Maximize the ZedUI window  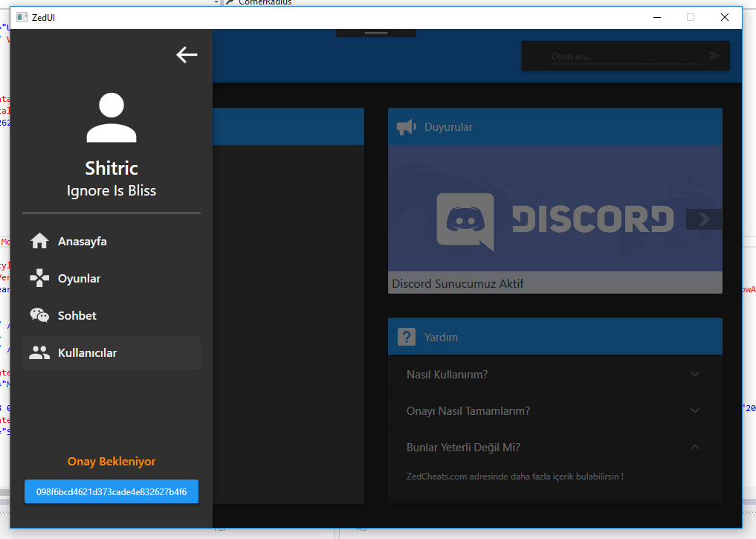691,17
